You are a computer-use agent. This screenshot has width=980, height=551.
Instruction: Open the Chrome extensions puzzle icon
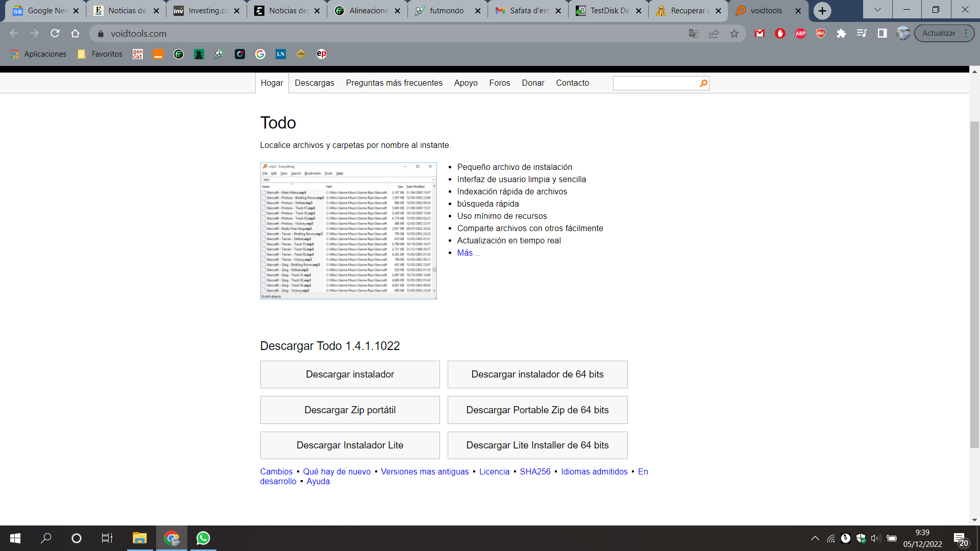click(841, 34)
